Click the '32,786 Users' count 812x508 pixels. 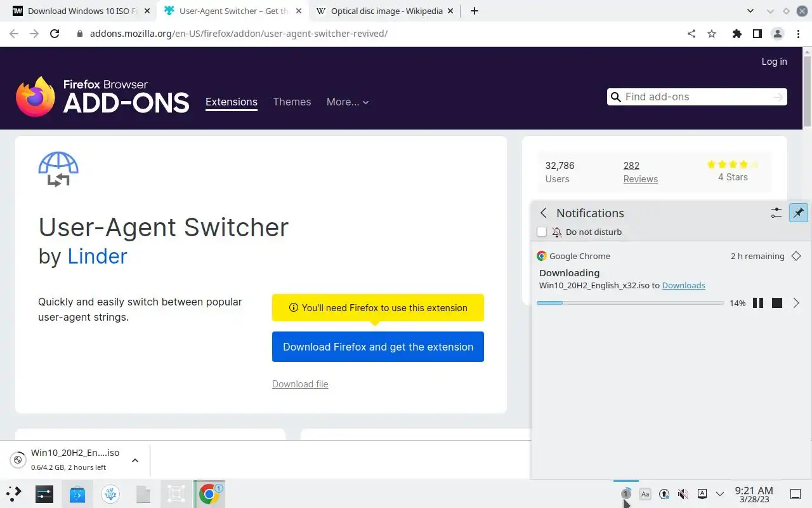[x=560, y=172]
